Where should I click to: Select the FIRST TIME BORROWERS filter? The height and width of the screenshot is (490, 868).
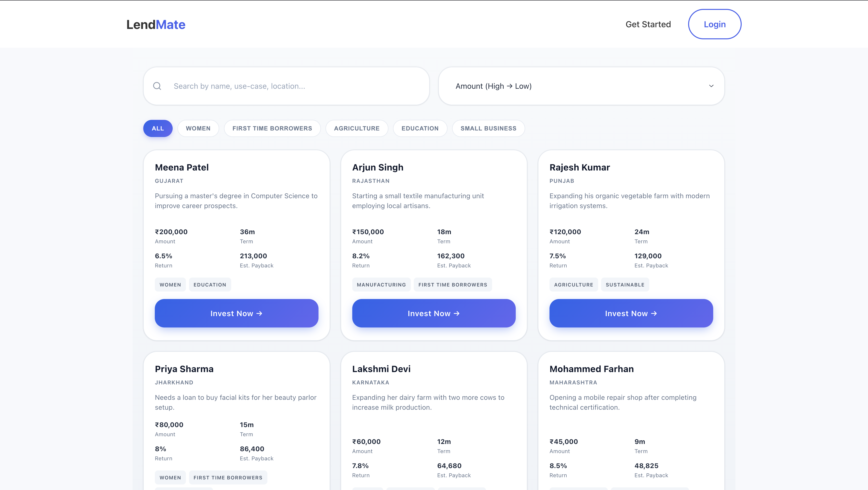click(272, 128)
